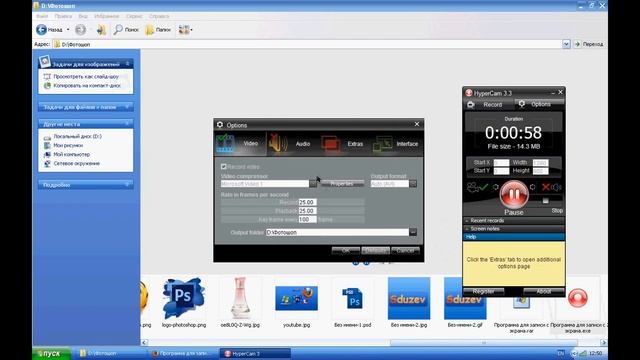640x360 pixels.
Task: Click Copy to CD link
Action: coord(87,85)
